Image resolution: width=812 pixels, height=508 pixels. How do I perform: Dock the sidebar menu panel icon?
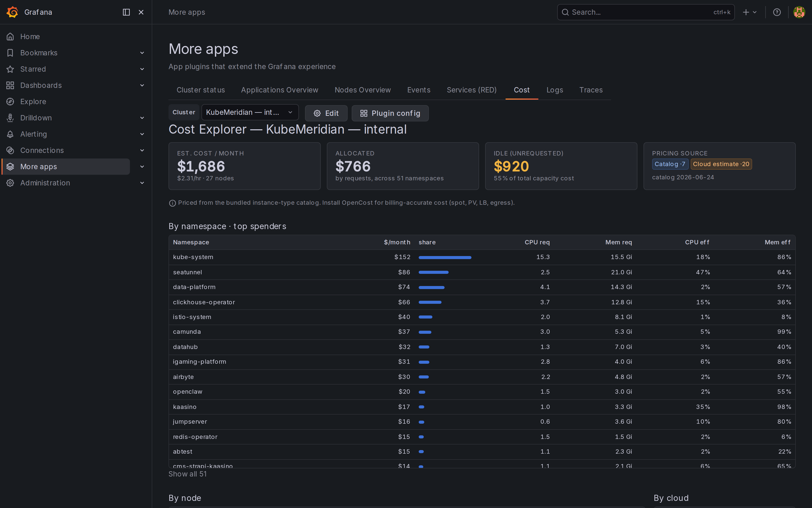[126, 12]
